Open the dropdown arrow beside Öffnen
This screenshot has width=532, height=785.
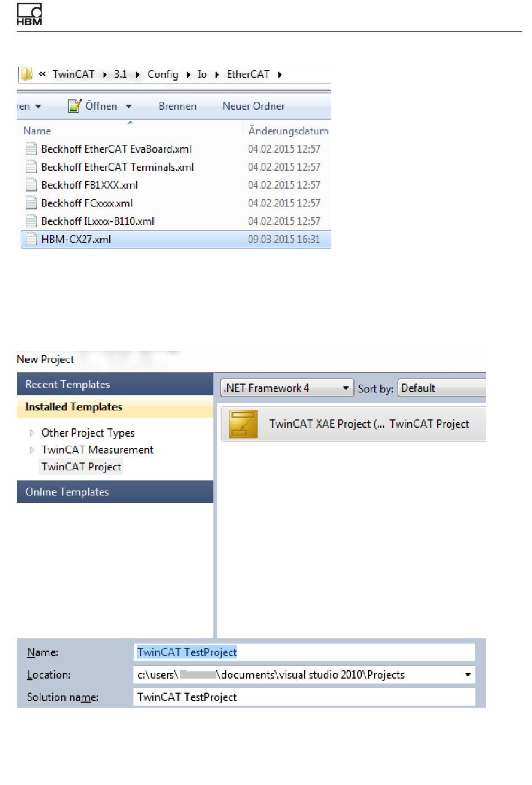pyautogui.click(x=129, y=106)
